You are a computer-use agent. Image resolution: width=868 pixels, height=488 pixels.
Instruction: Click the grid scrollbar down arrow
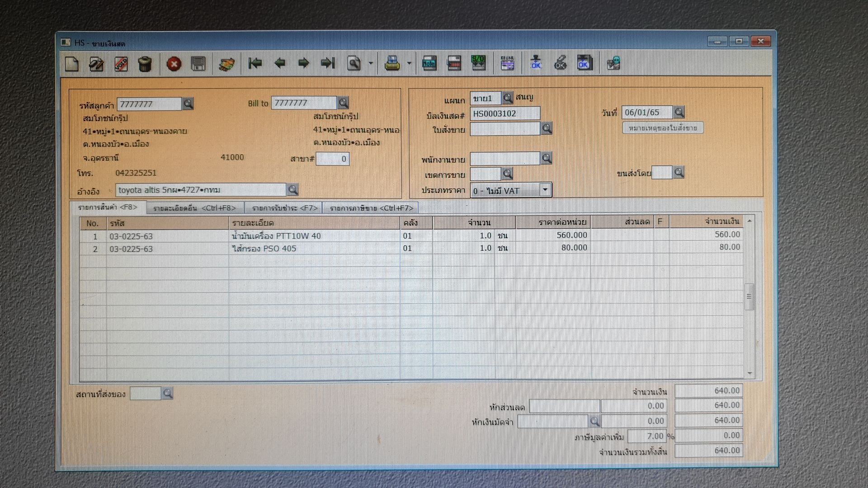pos(750,373)
